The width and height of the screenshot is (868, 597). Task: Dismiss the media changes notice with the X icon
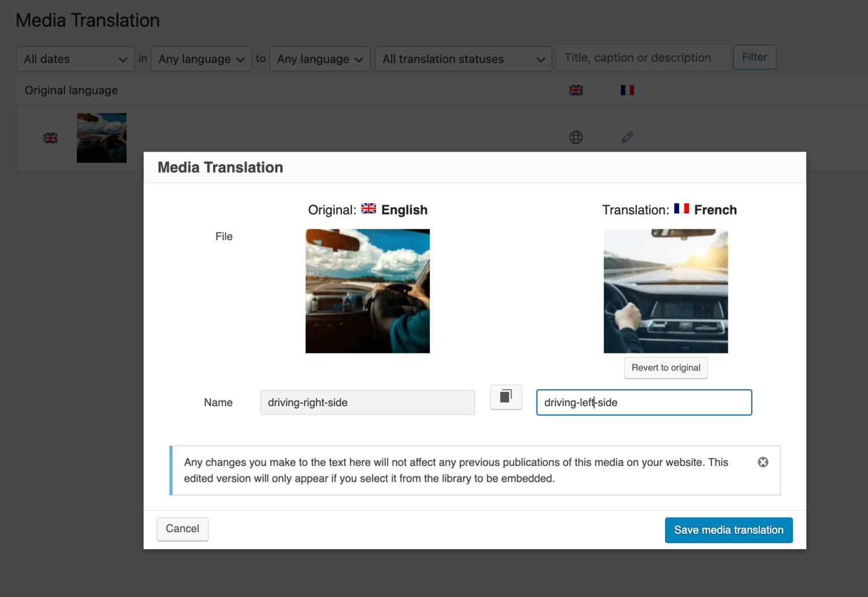coord(763,462)
